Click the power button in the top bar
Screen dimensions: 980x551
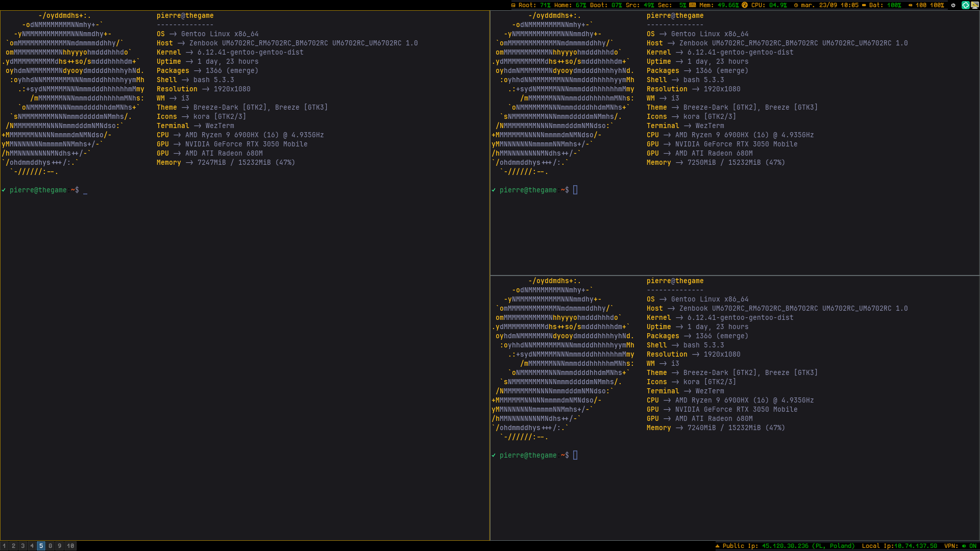click(953, 5)
